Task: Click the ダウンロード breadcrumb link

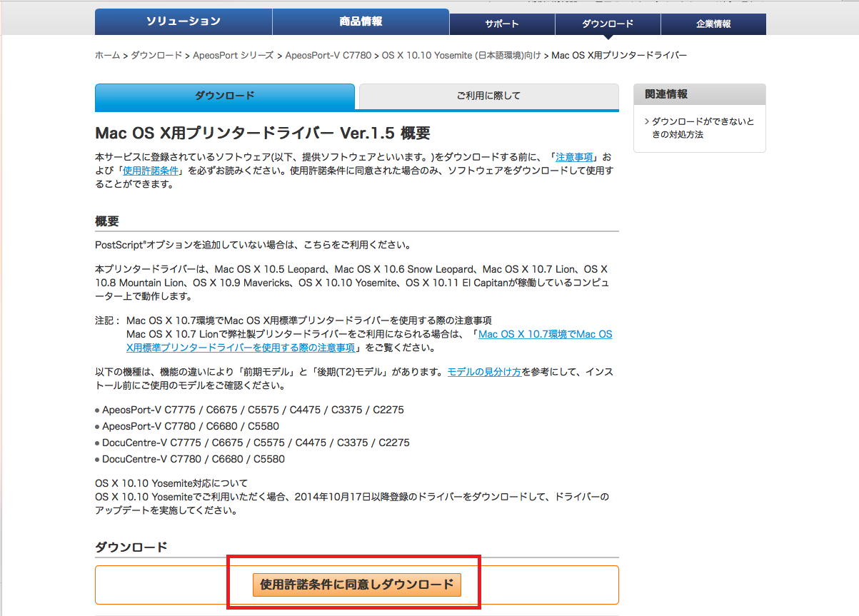Action: tap(156, 55)
